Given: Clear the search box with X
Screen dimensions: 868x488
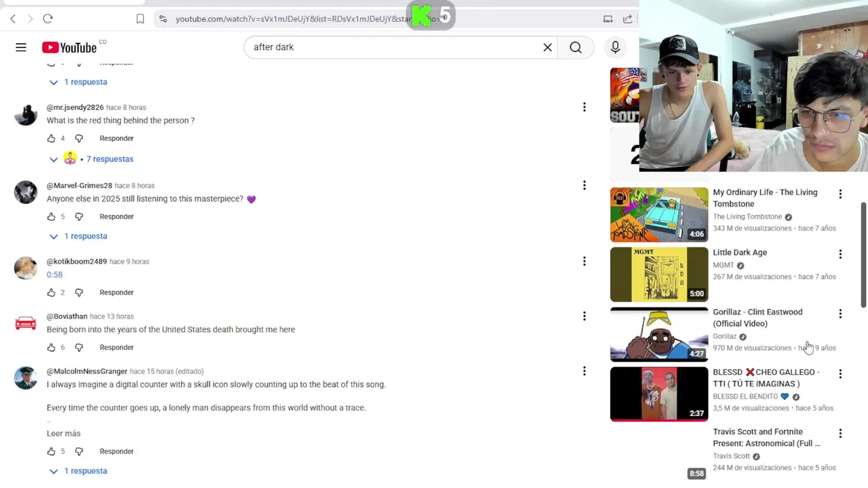Looking at the screenshot, I should [x=547, y=47].
